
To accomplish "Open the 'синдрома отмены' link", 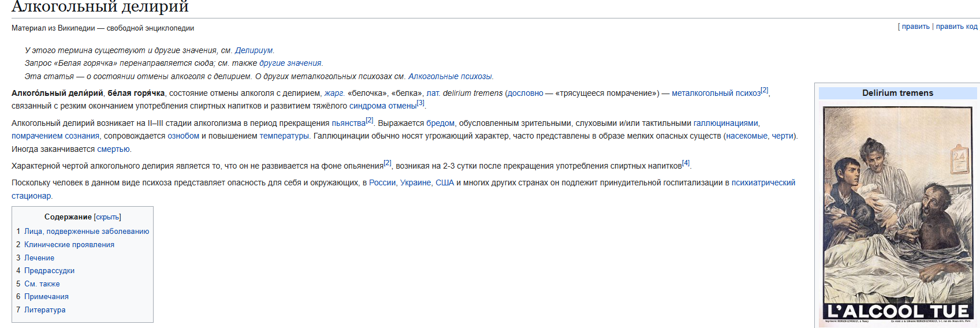I will tap(383, 106).
